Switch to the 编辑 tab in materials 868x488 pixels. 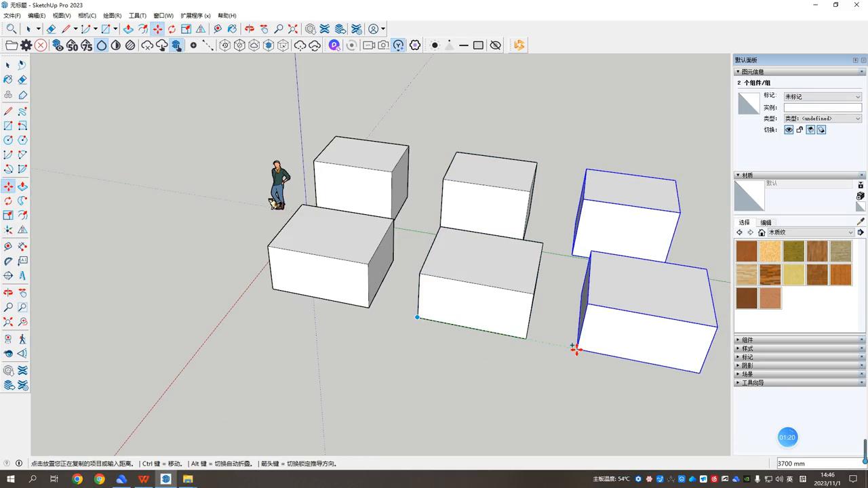click(766, 222)
